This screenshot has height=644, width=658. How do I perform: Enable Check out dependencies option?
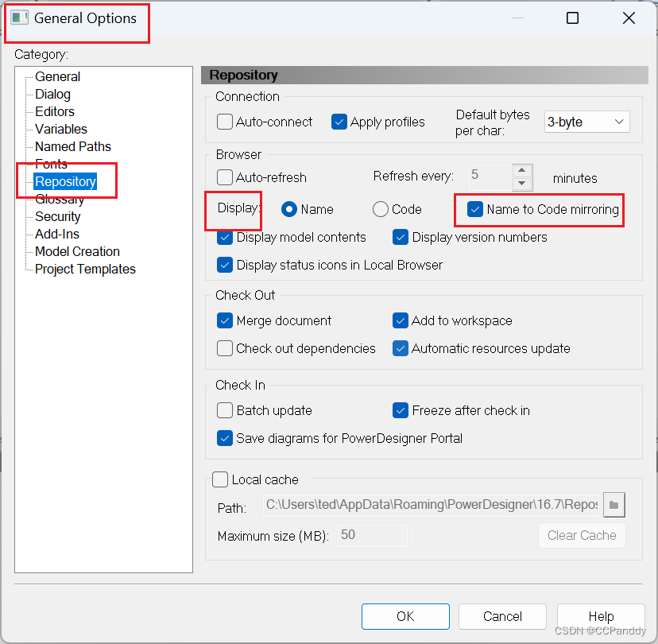coord(225,348)
